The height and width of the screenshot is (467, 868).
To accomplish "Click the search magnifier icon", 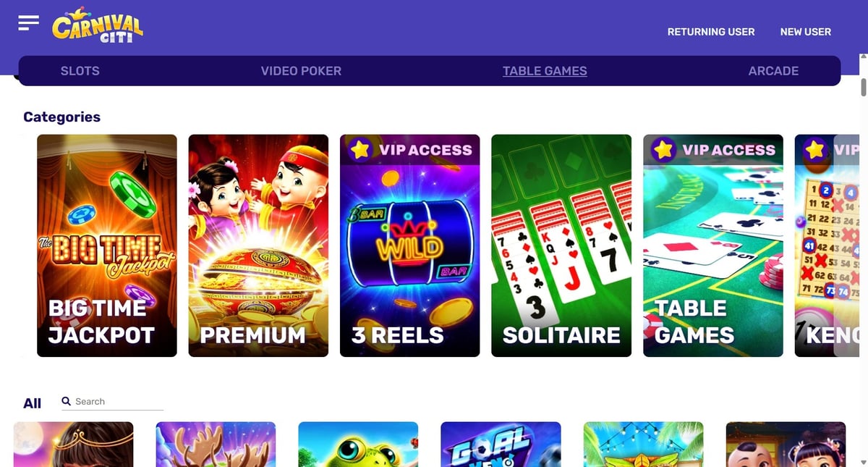I will [x=67, y=401].
